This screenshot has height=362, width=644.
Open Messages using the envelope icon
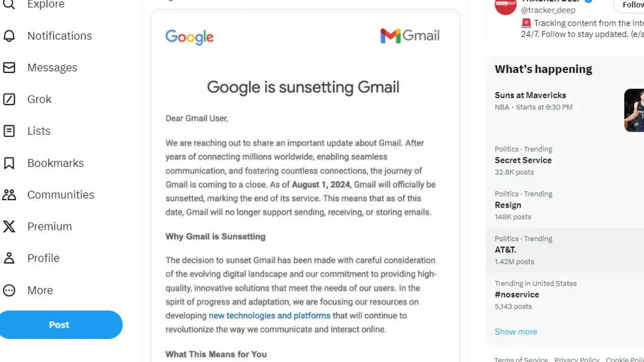[x=9, y=67]
